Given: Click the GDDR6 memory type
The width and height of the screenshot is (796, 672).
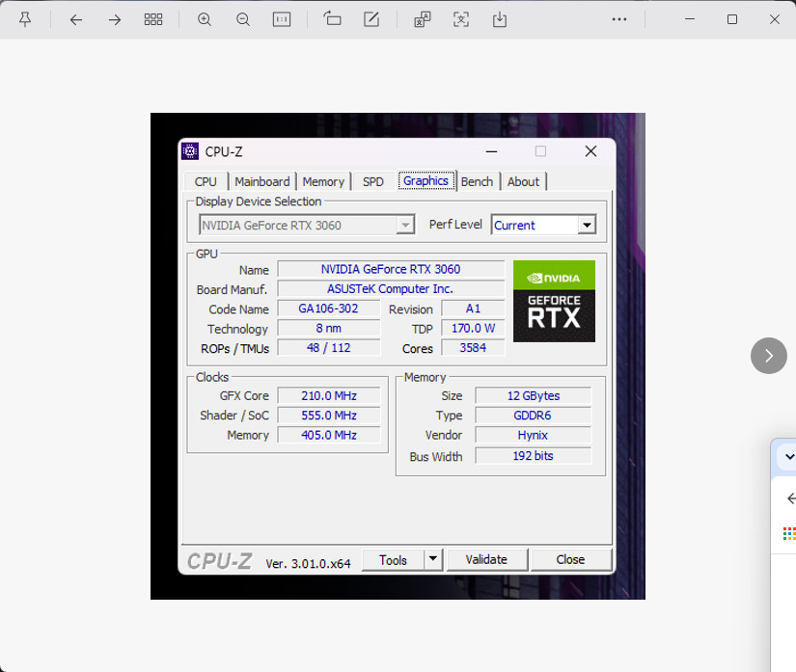Looking at the screenshot, I should [x=533, y=416].
